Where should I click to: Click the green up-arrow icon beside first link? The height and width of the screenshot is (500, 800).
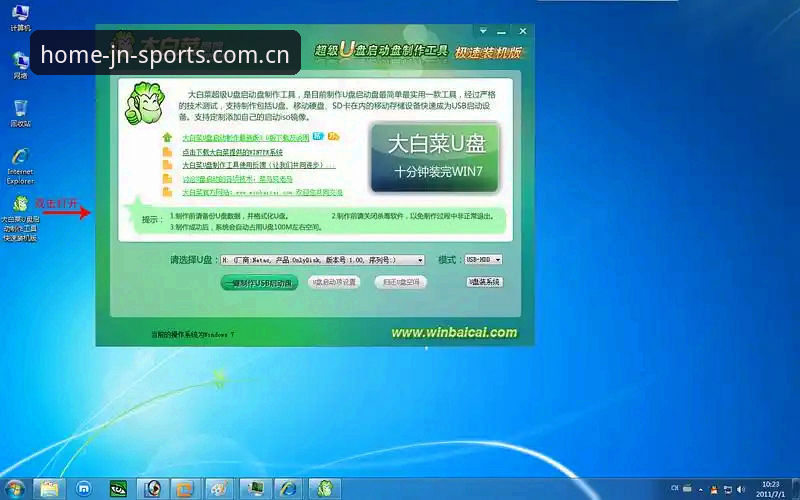(x=167, y=137)
